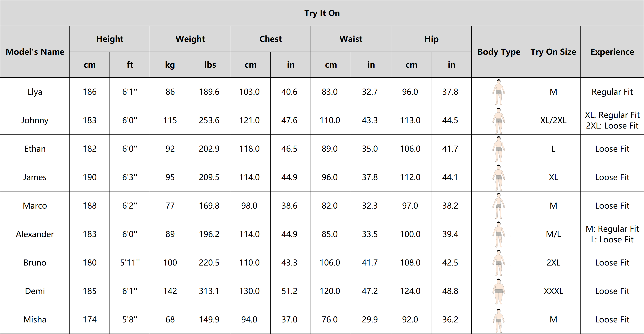The height and width of the screenshot is (334, 644).
Task: Click Demi's XXXL size cell
Action: (553, 291)
